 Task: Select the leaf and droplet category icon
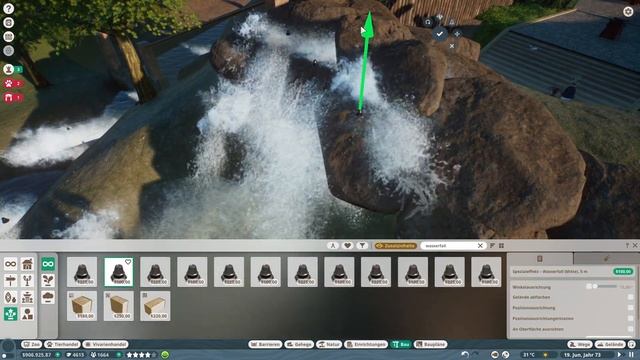(10, 297)
